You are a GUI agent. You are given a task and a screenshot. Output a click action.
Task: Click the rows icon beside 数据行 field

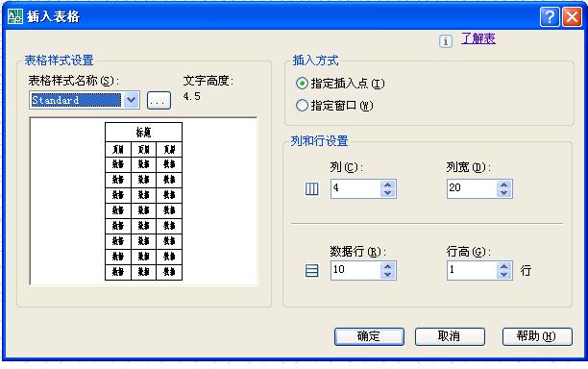coord(311,270)
